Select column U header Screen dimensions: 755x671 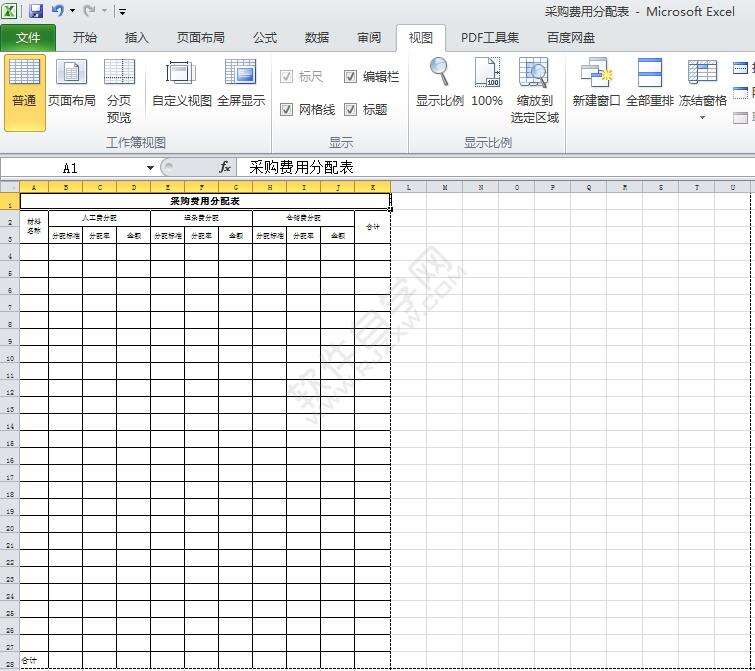(732, 187)
